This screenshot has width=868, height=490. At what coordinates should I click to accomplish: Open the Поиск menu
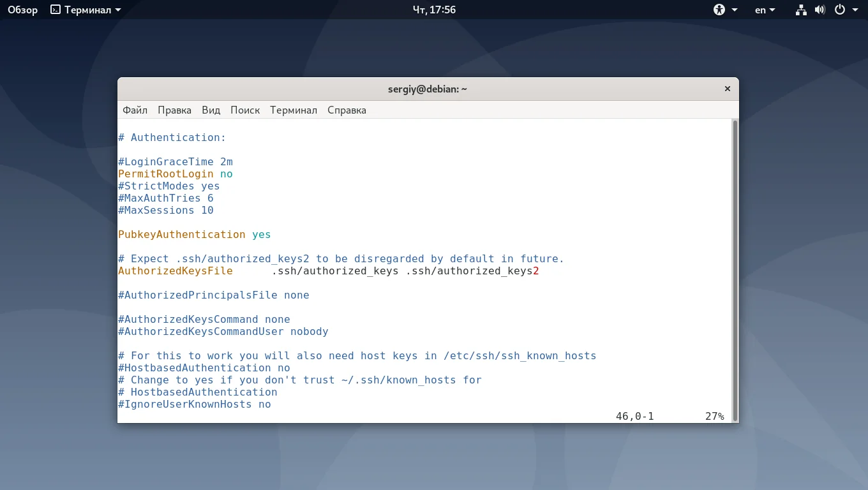[245, 110]
